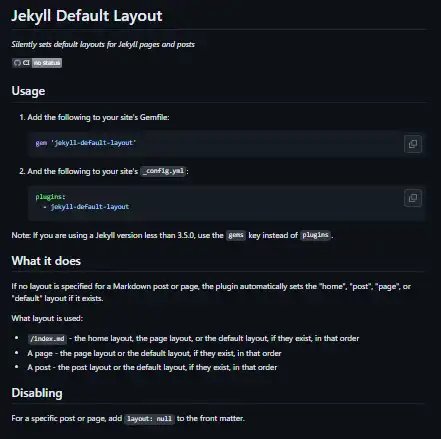Click the 'If no layout is specified' paragraph
The height and width of the screenshot is (439, 441).
211,292
